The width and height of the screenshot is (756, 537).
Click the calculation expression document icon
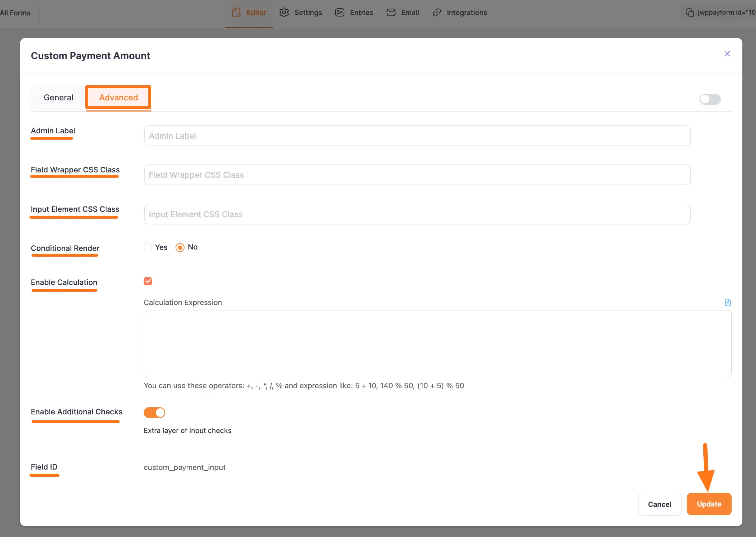pos(728,302)
